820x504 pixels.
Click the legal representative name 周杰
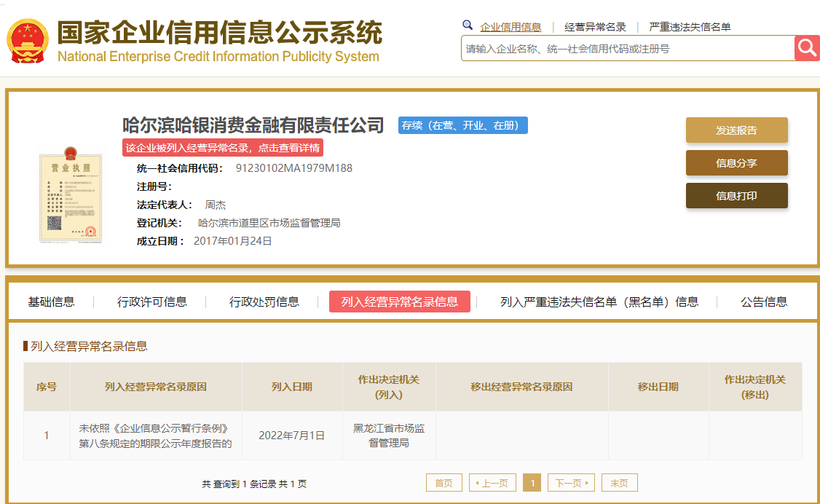pos(216,205)
